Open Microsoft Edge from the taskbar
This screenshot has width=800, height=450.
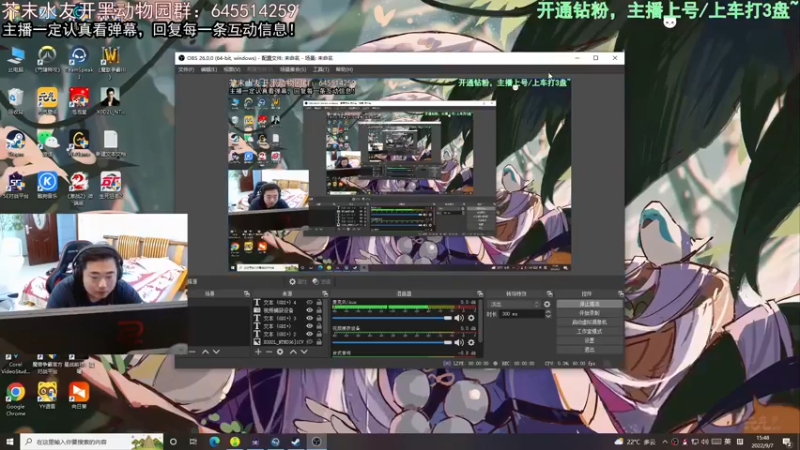(x=214, y=442)
